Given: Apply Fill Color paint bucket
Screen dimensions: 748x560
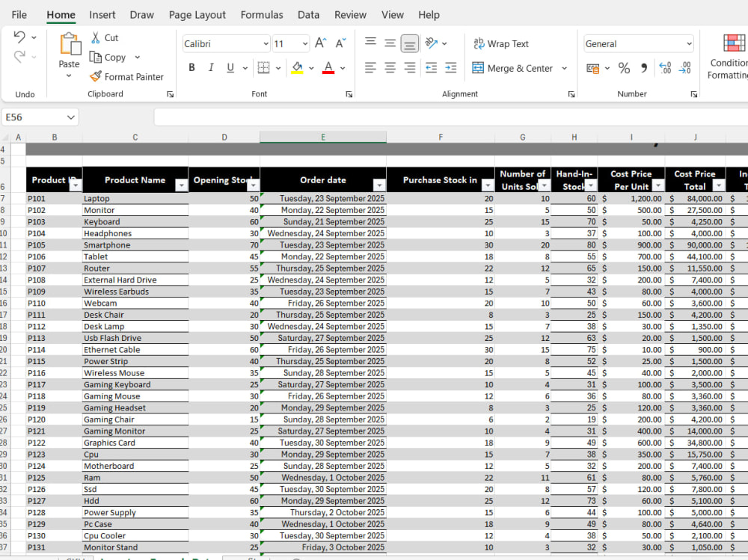Looking at the screenshot, I should [x=297, y=68].
